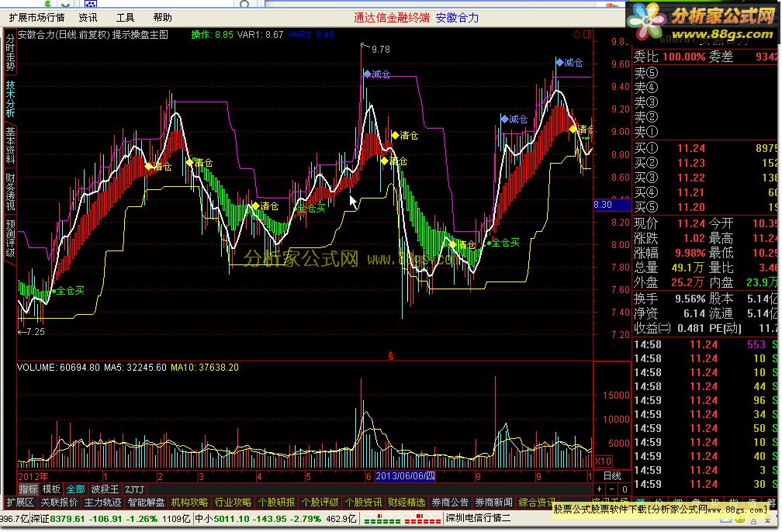Open the 券商公告 tab
Image resolution: width=782 pixels, height=532 pixels.
[450, 502]
